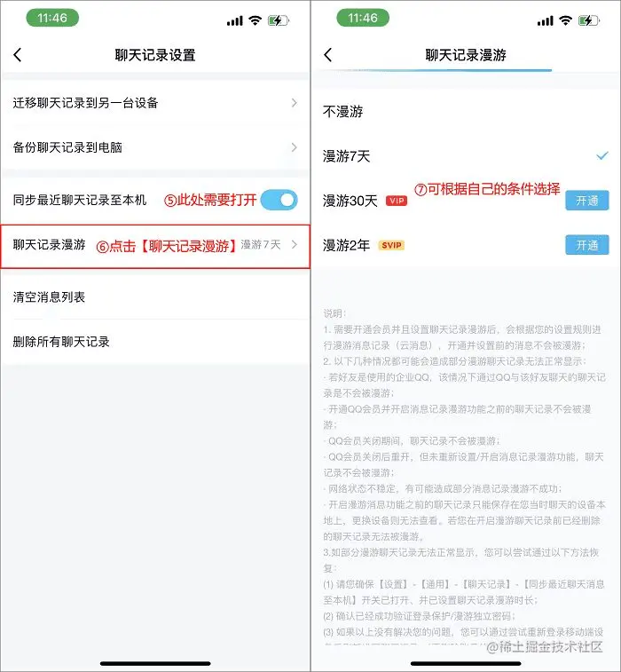
Task: Tap the yellow SVIP badge
Action: [x=391, y=245]
